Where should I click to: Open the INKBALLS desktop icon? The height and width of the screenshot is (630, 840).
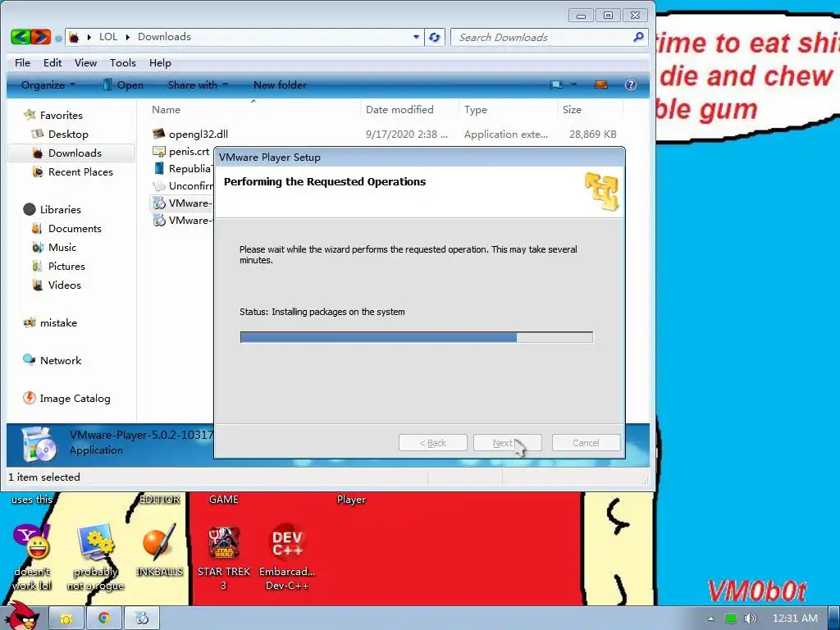point(159,551)
